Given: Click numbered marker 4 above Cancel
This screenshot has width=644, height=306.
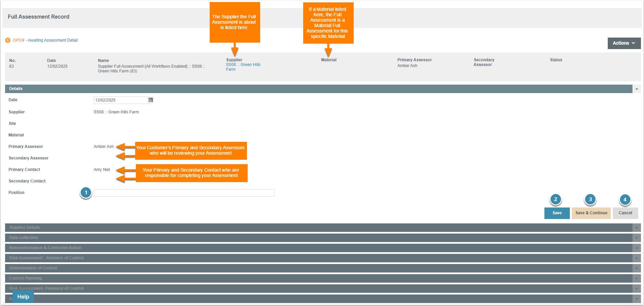Looking at the screenshot, I should [x=625, y=200].
